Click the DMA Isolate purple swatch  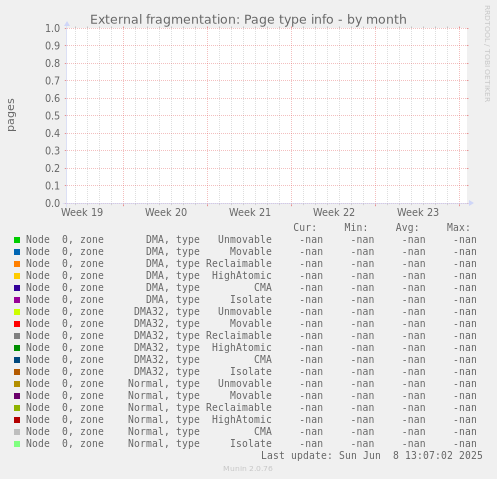pos(17,300)
